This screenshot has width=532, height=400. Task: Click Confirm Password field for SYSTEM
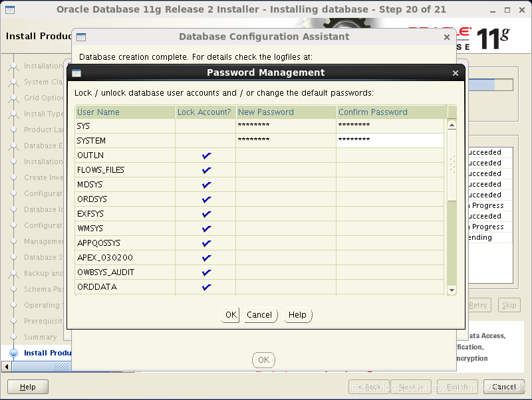[x=390, y=141]
